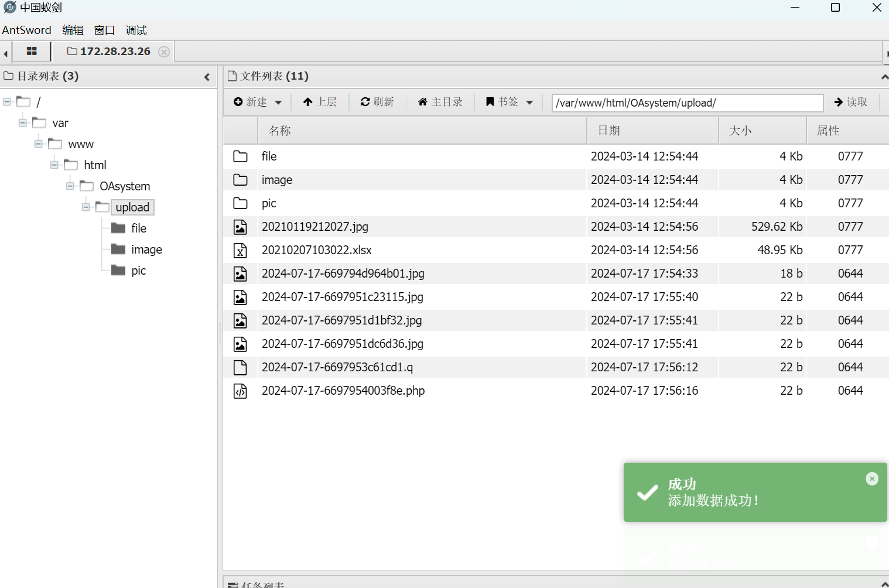Click image icon of 20210119212027.jpg
889x588 pixels.
240,227
